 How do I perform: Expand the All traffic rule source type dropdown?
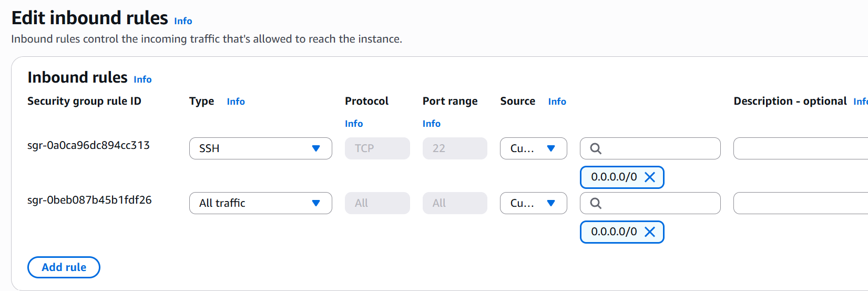coord(533,203)
